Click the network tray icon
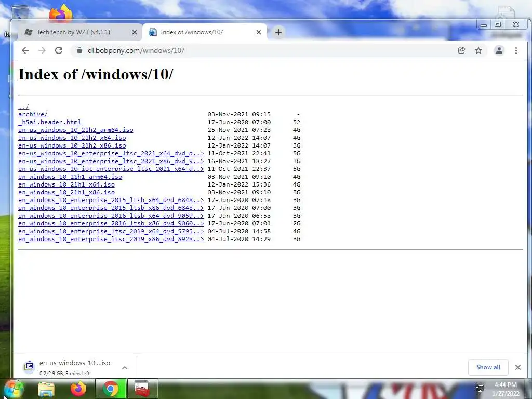Screen dimensions: 532x399 [480, 389]
